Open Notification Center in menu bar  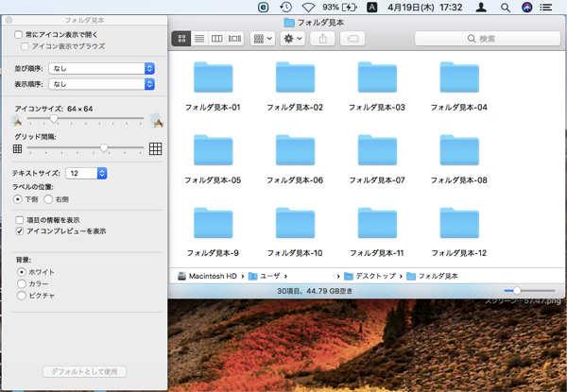click(546, 8)
